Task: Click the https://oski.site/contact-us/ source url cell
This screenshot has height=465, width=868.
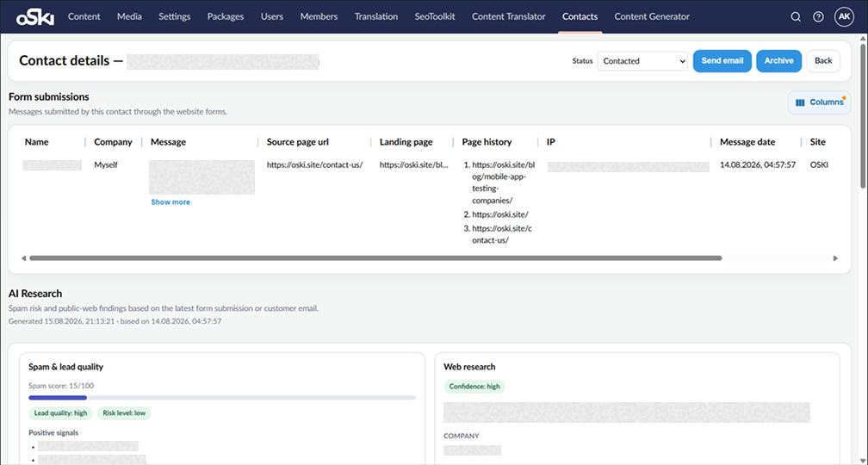Action: tap(314, 165)
